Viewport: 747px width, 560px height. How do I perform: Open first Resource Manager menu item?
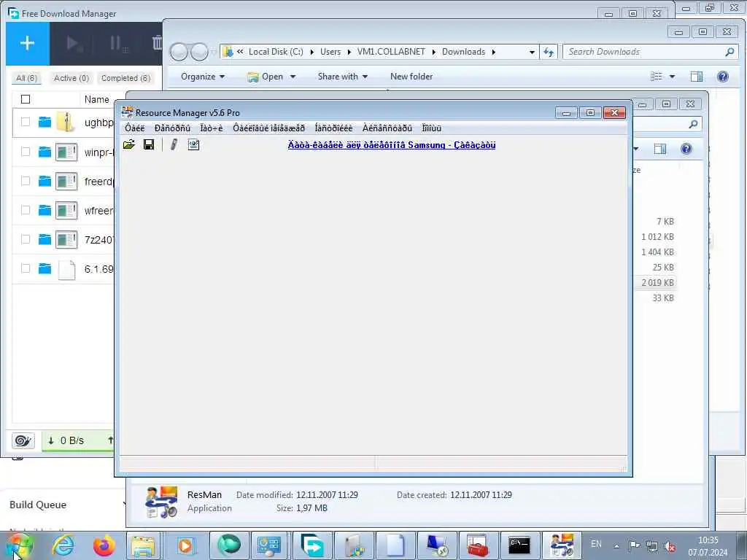tap(135, 128)
